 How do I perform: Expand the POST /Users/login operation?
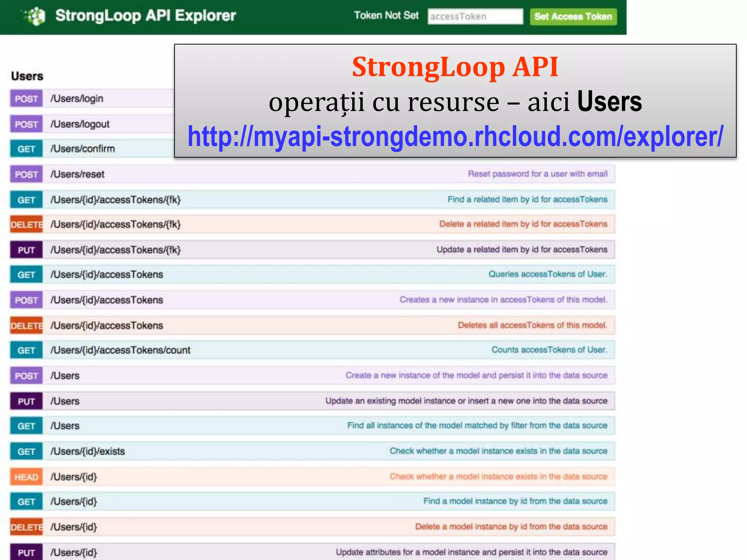click(x=77, y=98)
